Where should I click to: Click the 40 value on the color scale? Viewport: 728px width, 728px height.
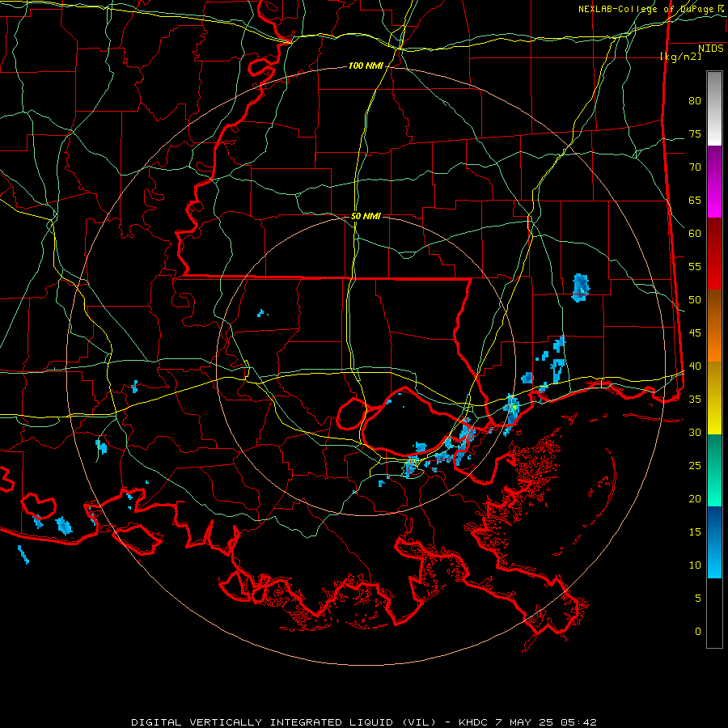[695, 366]
